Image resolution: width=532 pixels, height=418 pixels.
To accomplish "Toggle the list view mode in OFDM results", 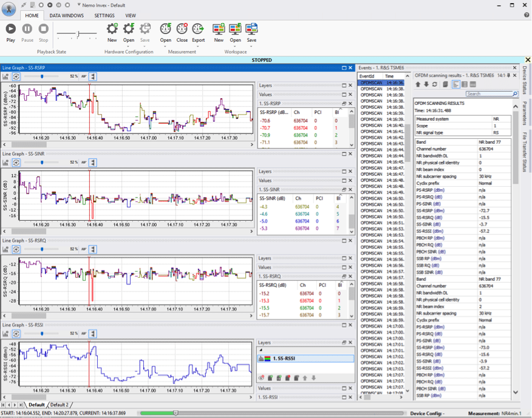I will [x=455, y=84].
